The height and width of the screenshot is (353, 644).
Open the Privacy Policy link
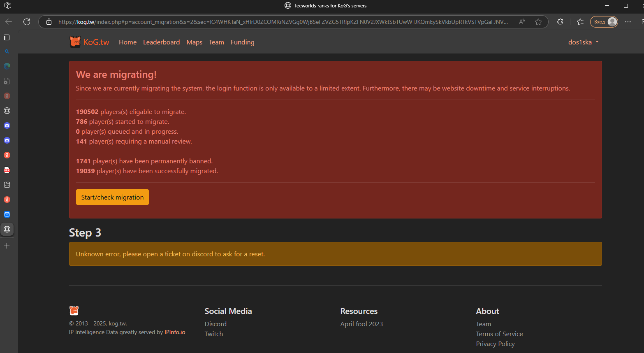tap(496, 344)
